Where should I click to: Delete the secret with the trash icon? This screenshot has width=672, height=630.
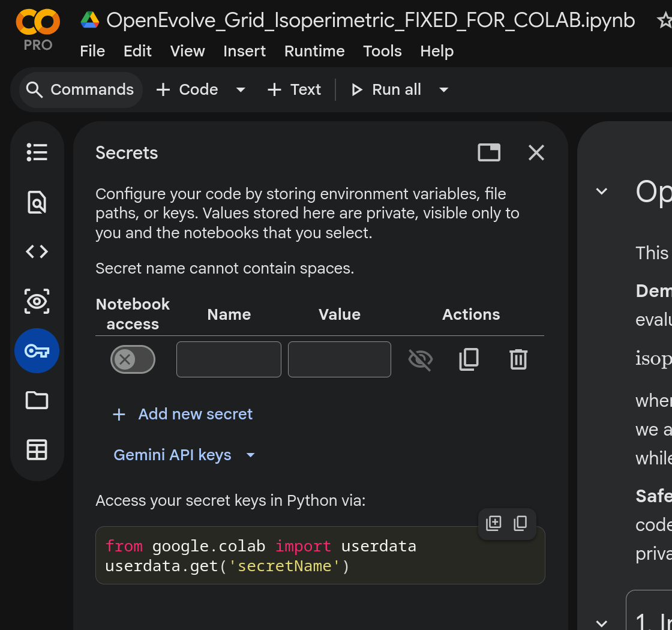click(518, 359)
